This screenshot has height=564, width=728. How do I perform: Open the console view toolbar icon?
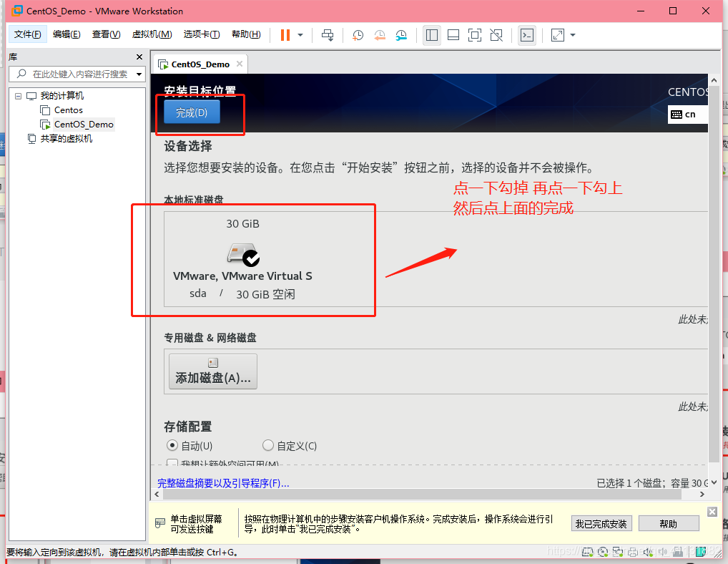point(527,35)
